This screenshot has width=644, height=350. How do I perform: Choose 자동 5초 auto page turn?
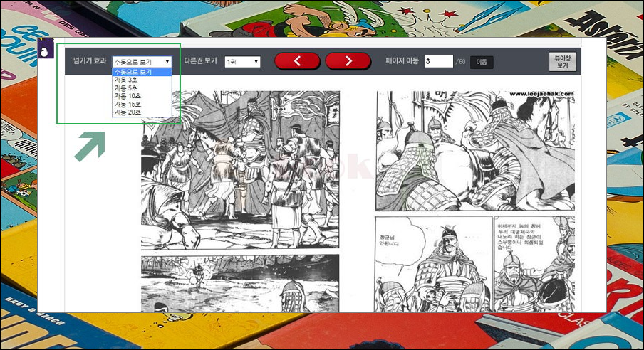(142, 87)
